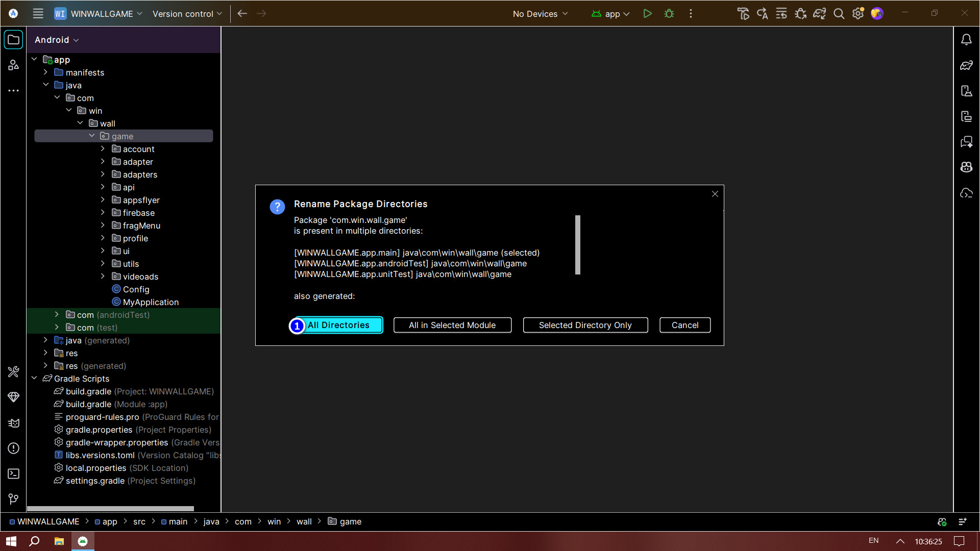Screen dimensions: 980x551
Task: Open the Problems tool window icon
Action: 14,448
